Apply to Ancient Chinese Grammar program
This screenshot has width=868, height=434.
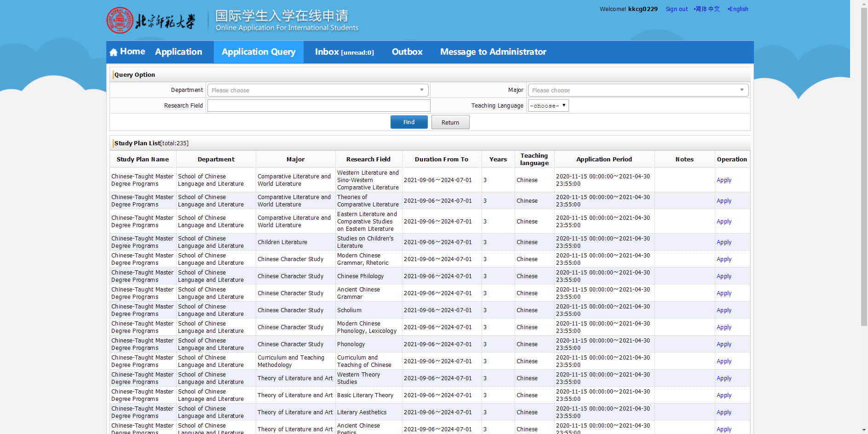[724, 293]
